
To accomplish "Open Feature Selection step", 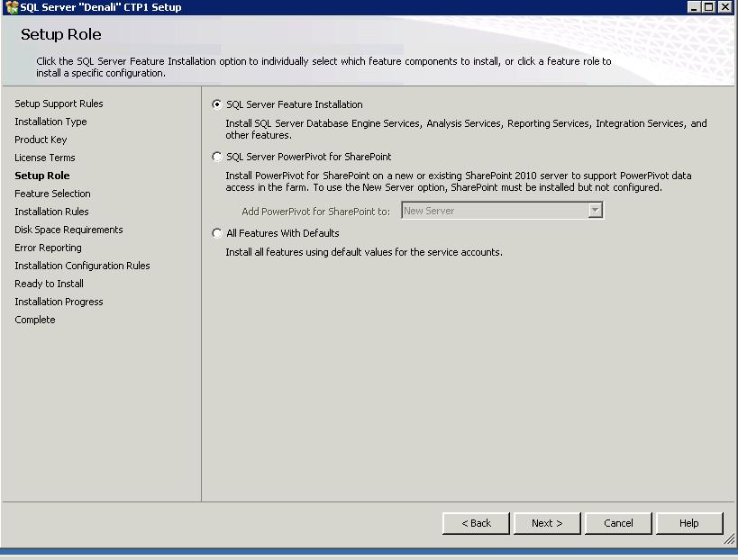I will click(52, 194).
